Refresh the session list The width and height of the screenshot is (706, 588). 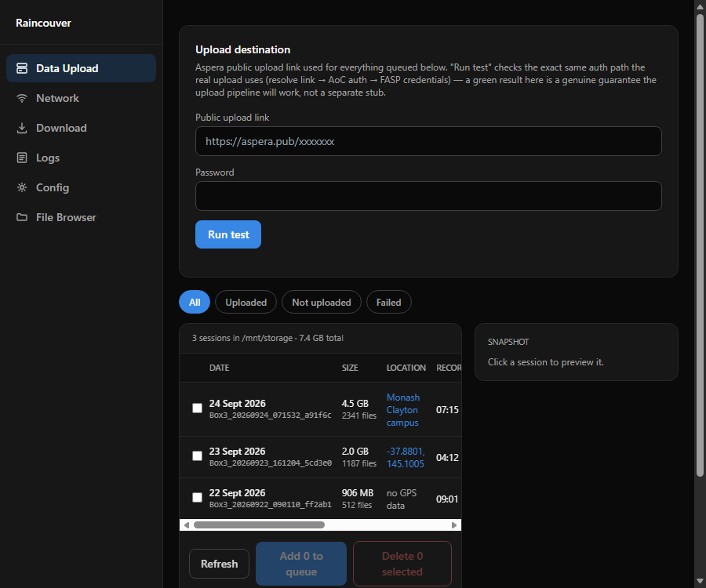pyautogui.click(x=220, y=564)
